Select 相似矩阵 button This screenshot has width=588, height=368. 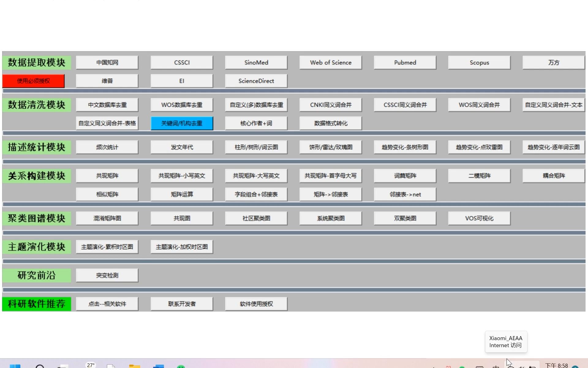pyautogui.click(x=107, y=194)
